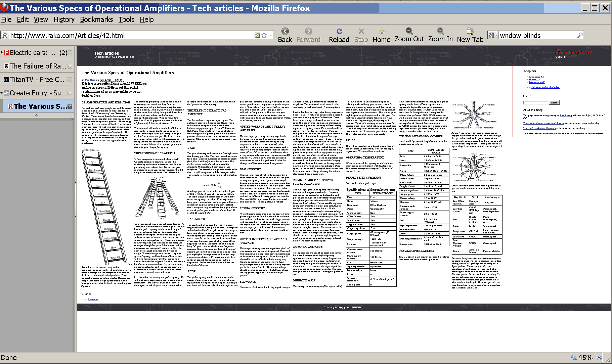Click the status bar S add-on icon
Image resolution: width=612 pixels, height=364 pixels.
point(599,357)
